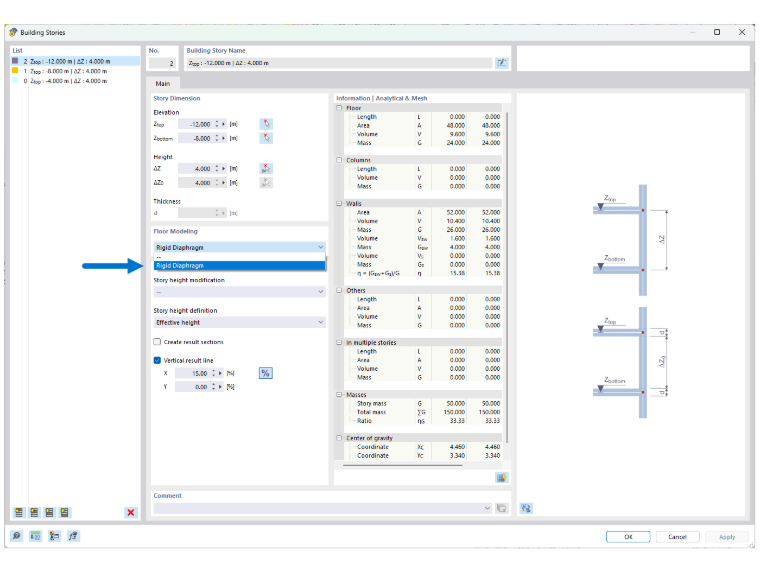Screen dimensions: 760x570
Task: Open the formula function icon at bottom
Action: [x=73, y=536]
